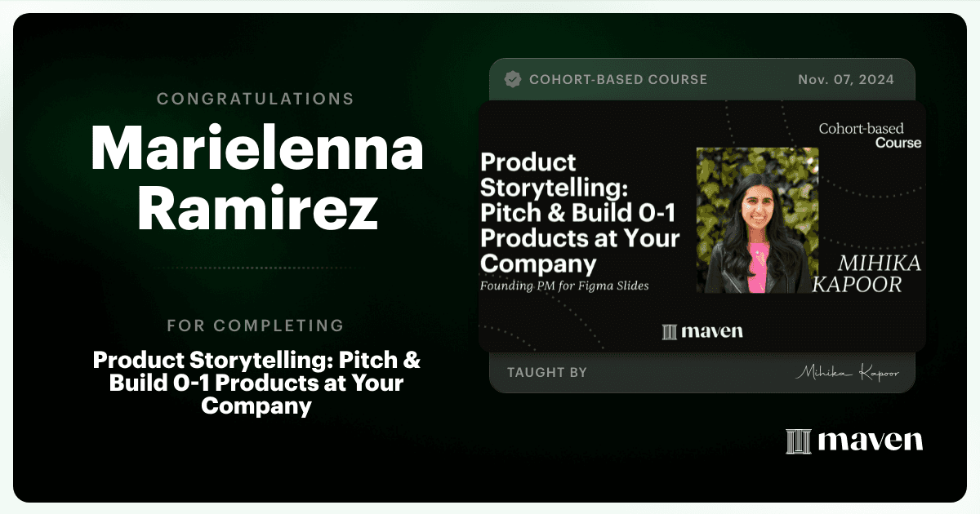Image resolution: width=980 pixels, height=514 pixels.
Task: Click the Maven pillar icon on the course card
Action: 670,331
